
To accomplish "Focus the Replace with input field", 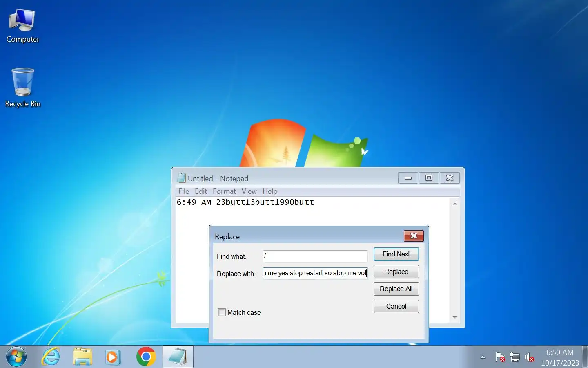I will click(x=315, y=273).
